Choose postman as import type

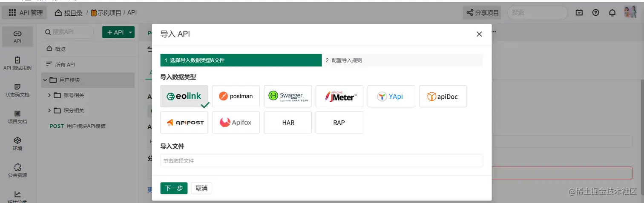[x=236, y=96]
